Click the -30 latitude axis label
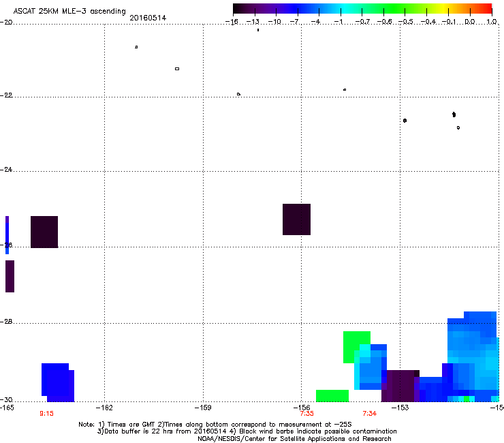Image resolution: width=504 pixels, height=443 pixels. point(6,399)
